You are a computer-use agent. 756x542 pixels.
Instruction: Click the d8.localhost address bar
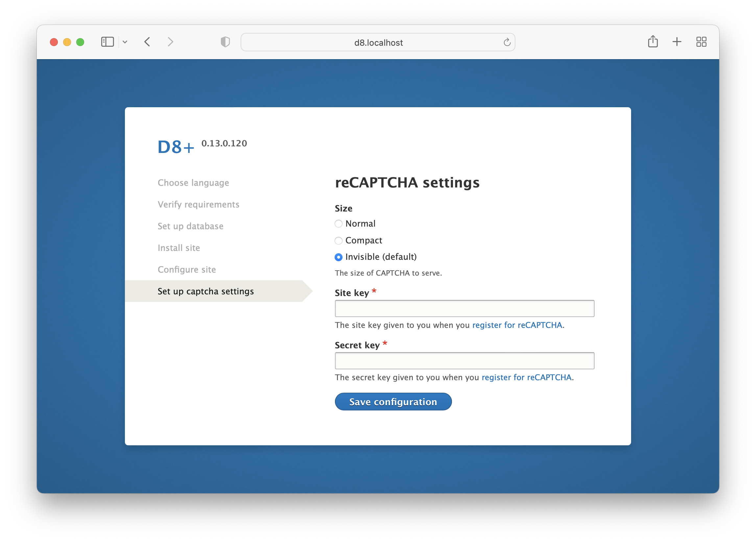click(x=378, y=43)
